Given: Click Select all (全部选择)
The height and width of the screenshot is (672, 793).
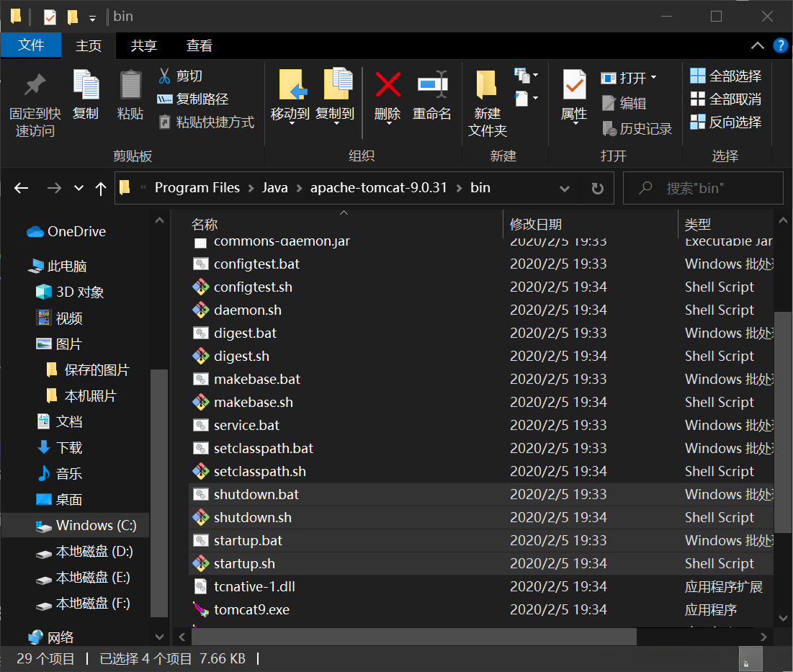Looking at the screenshot, I should [726, 76].
